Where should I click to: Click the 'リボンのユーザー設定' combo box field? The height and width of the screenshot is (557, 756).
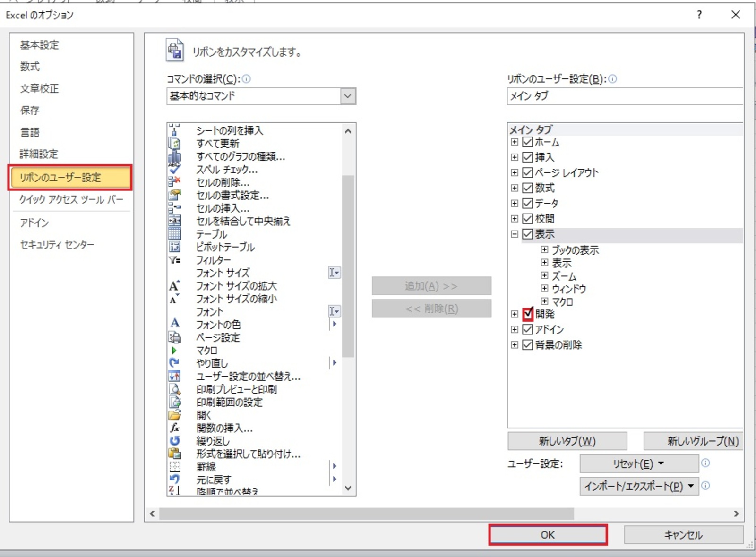(x=625, y=96)
